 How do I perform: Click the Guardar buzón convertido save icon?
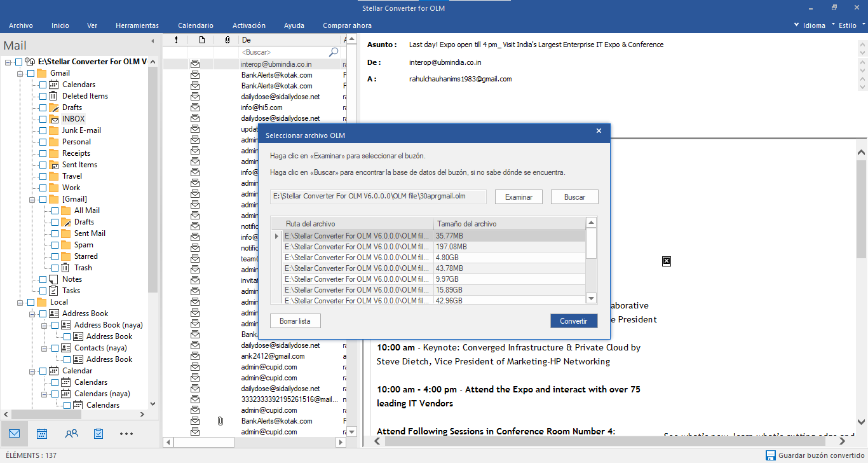770,455
